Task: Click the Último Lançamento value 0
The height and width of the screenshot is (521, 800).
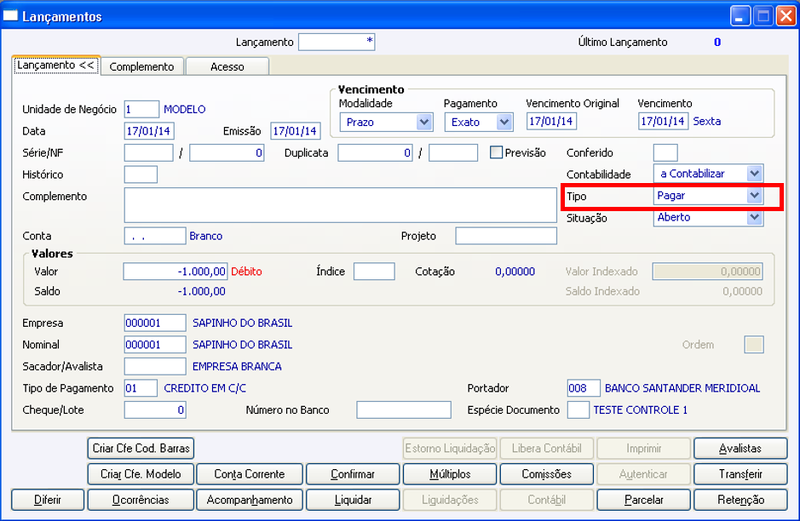Action: pos(717,42)
